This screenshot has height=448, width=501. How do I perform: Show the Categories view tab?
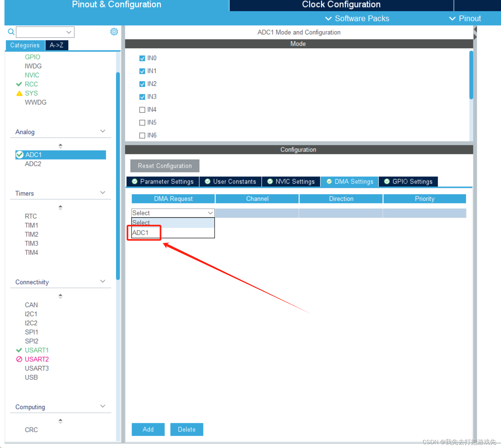(x=25, y=45)
